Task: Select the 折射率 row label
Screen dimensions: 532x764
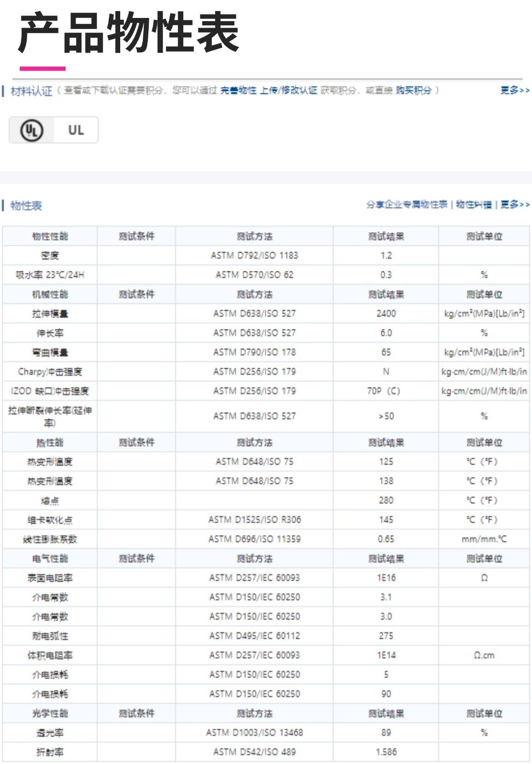Action: tap(50, 752)
